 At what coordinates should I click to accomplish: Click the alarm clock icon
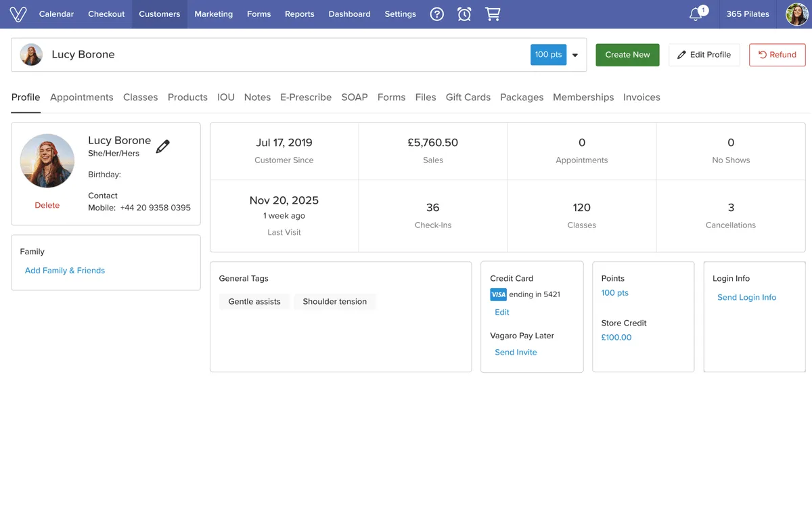click(x=464, y=14)
